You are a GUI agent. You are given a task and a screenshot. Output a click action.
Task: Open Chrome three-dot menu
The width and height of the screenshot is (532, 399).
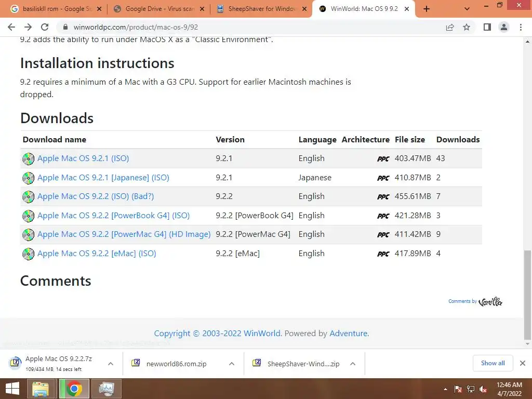521,27
